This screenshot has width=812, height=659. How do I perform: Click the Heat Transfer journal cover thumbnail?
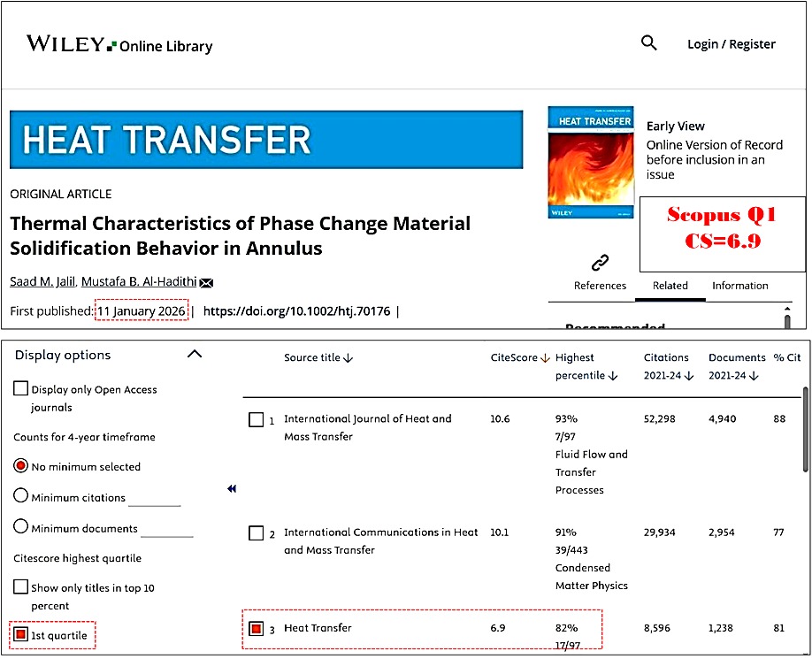point(590,162)
